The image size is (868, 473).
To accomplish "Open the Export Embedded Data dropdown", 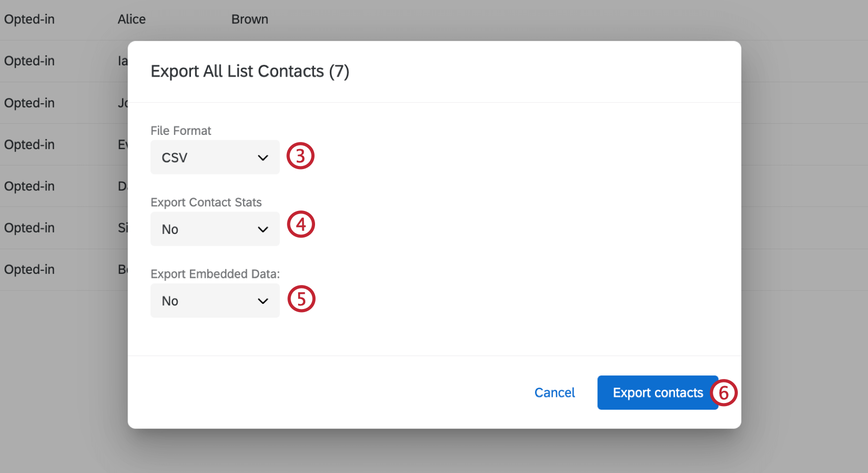I will (214, 300).
